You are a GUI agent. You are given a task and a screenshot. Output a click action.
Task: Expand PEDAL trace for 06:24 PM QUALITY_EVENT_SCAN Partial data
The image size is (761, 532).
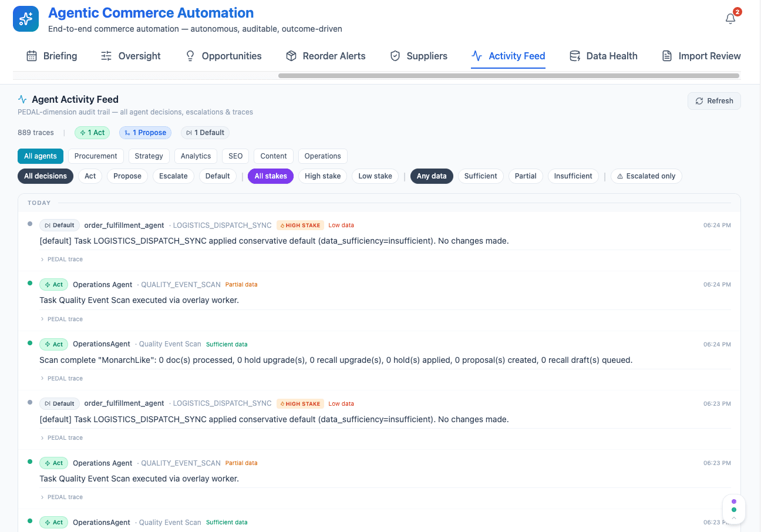[x=62, y=319]
